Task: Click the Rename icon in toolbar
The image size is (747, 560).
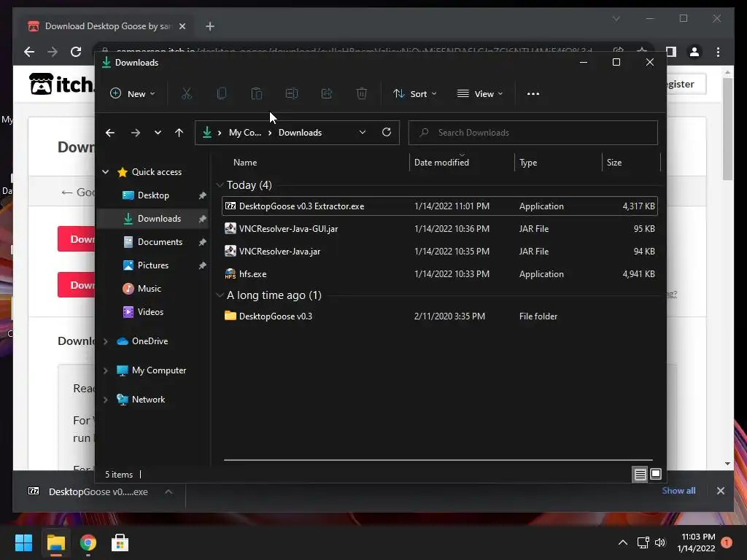Action: [292, 94]
